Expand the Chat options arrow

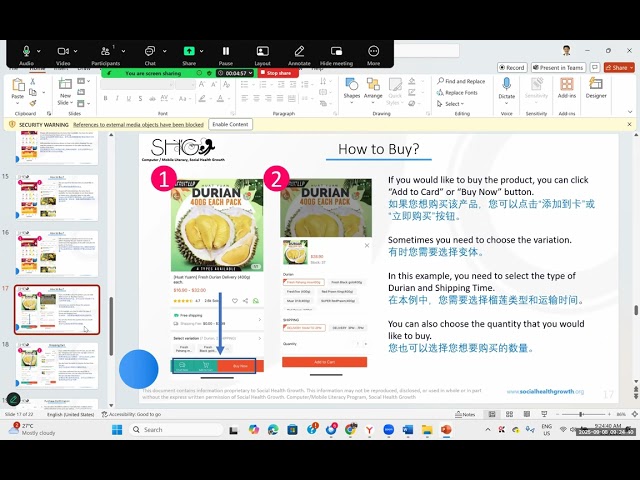164,51
